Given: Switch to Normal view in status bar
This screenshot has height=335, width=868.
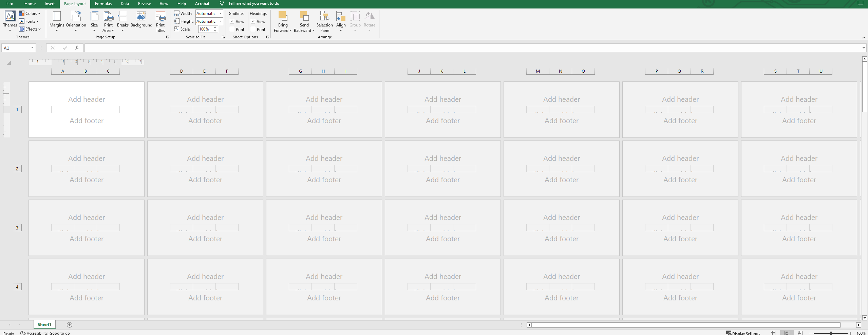Looking at the screenshot, I should [x=773, y=333].
